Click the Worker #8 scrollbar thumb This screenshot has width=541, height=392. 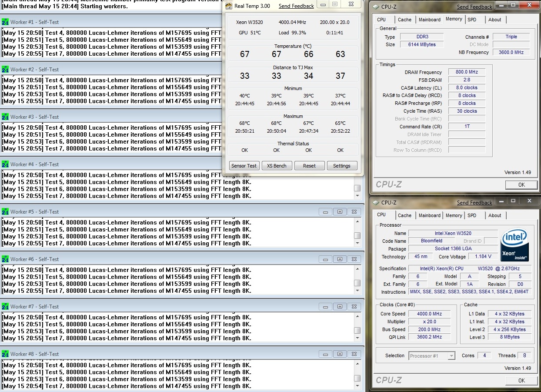[357, 378]
